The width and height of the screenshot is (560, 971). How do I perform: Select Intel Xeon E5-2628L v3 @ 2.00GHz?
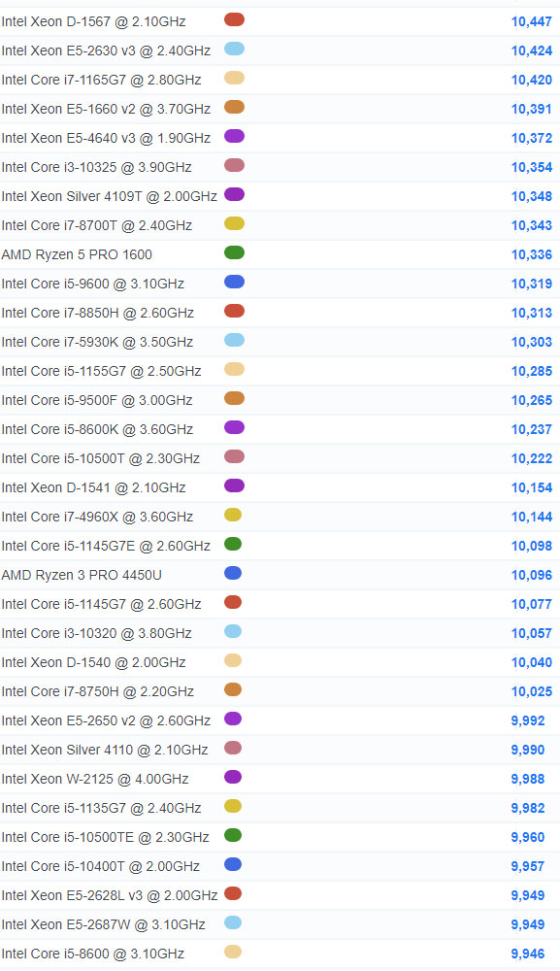[110, 895]
